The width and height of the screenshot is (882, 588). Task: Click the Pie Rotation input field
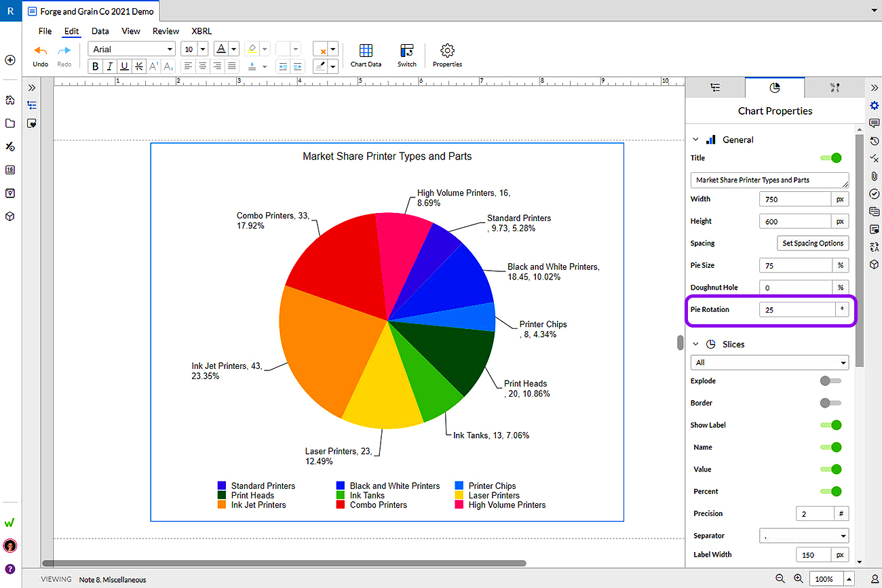[x=797, y=309]
